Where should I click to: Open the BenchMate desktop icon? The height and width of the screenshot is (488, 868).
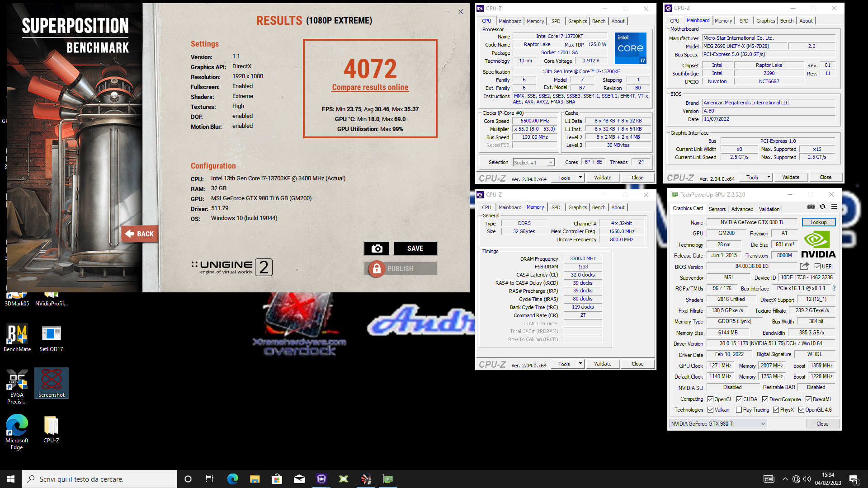pos(17,338)
